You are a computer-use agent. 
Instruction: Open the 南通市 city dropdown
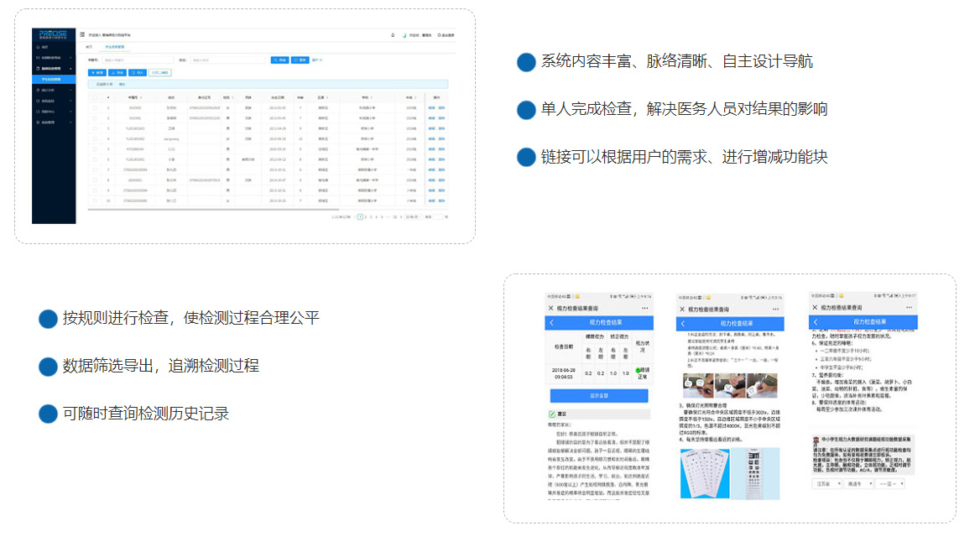pos(857,484)
